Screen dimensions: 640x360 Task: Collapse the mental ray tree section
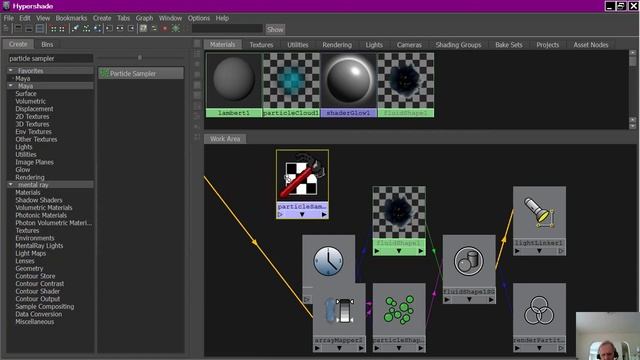[11, 184]
